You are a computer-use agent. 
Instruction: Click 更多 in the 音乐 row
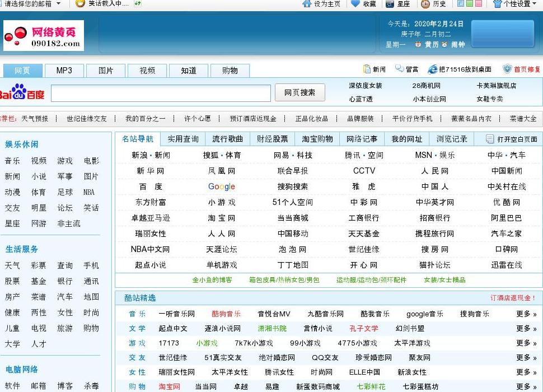point(526,314)
